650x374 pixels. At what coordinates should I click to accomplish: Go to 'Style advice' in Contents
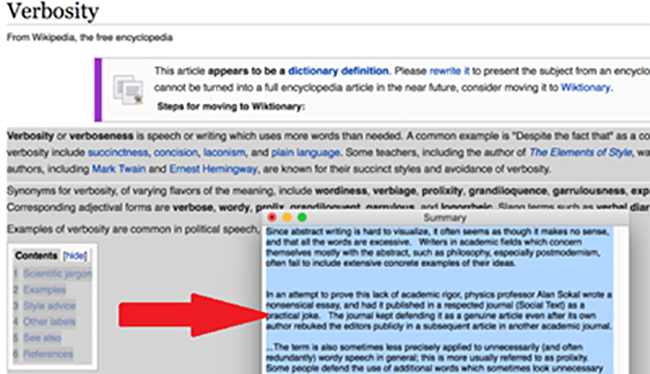49,306
